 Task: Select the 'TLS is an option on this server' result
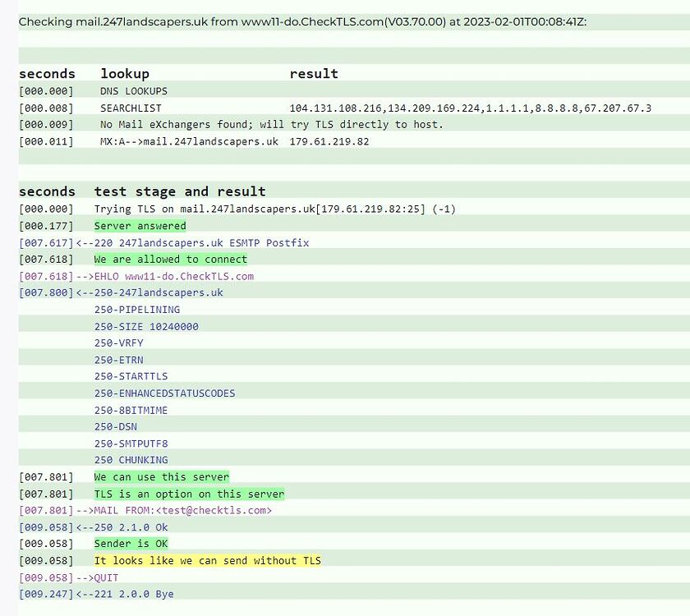[x=188, y=494]
